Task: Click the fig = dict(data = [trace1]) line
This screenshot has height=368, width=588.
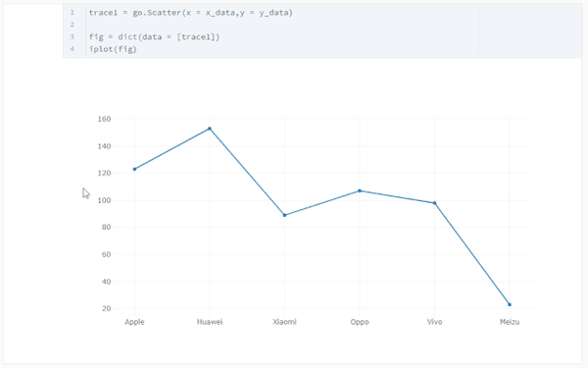Action: 154,37
